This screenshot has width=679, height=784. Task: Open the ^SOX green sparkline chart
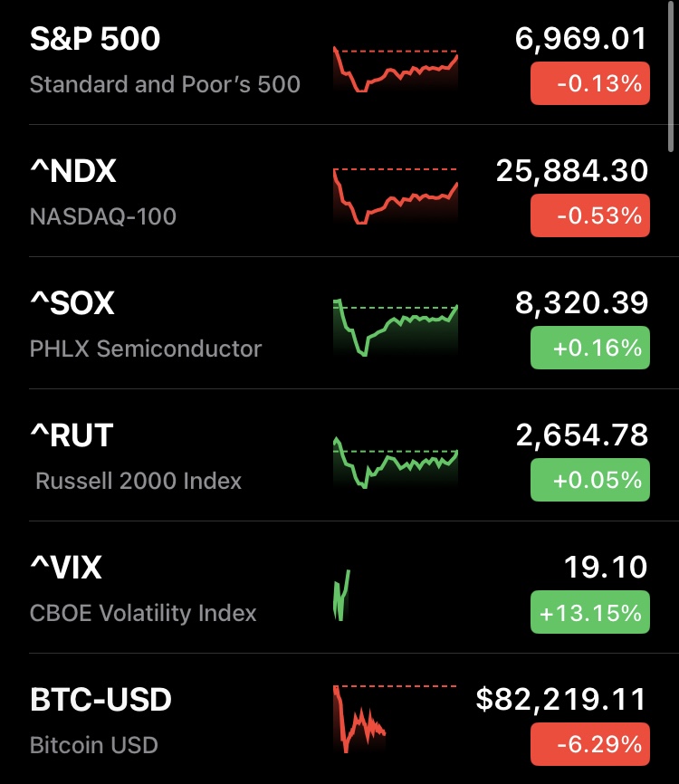click(396, 327)
